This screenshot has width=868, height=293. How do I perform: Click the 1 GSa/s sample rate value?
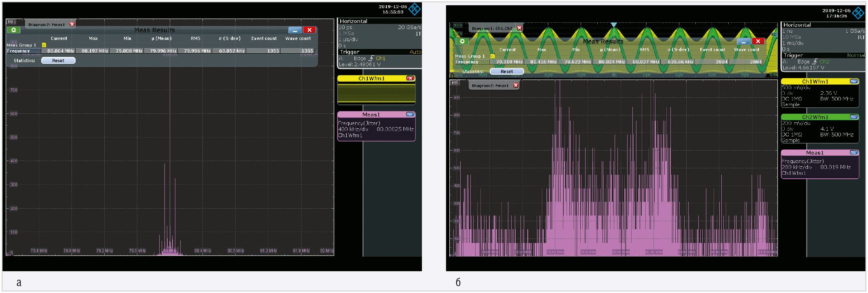[x=855, y=31]
